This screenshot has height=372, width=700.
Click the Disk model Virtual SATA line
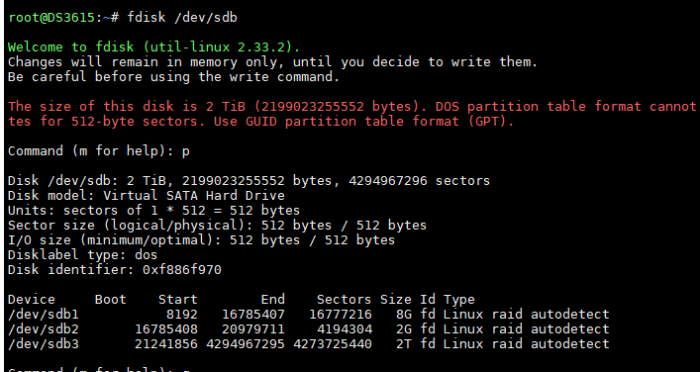(x=146, y=196)
